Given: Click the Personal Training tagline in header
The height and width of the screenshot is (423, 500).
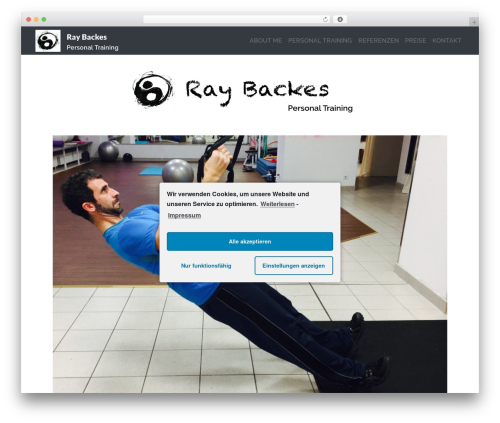Looking at the screenshot, I should click(x=92, y=48).
